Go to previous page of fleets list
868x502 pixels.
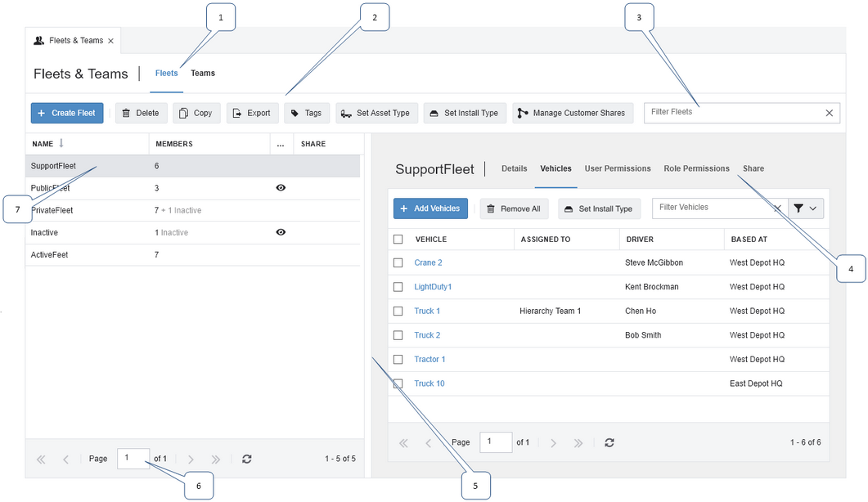[x=66, y=459]
